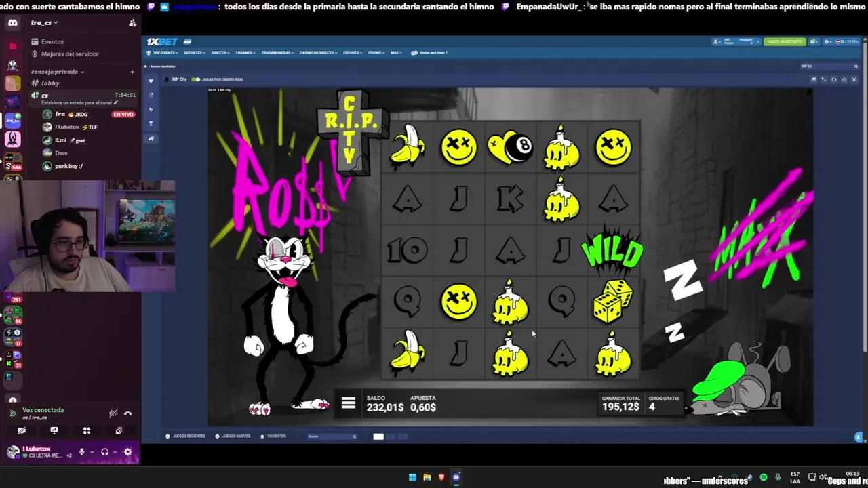Turn on camera in Discord voice panel
The image size is (868, 488).
(x=22, y=430)
